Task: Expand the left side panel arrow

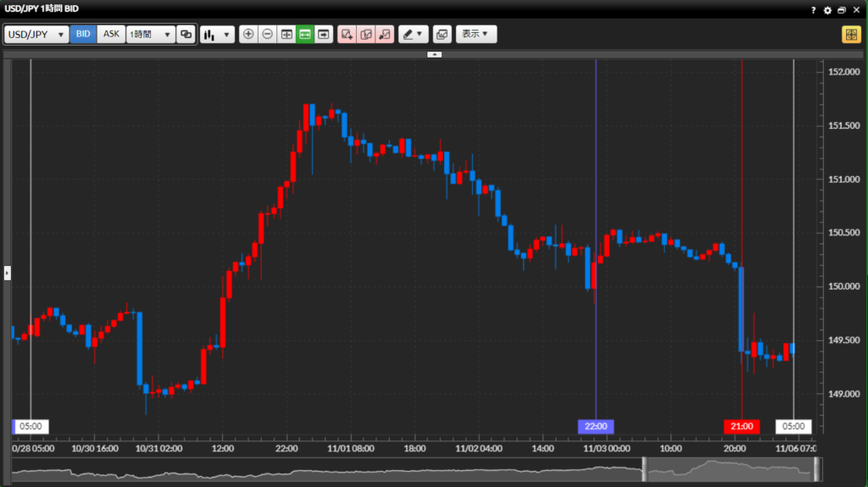Action: tap(7, 273)
